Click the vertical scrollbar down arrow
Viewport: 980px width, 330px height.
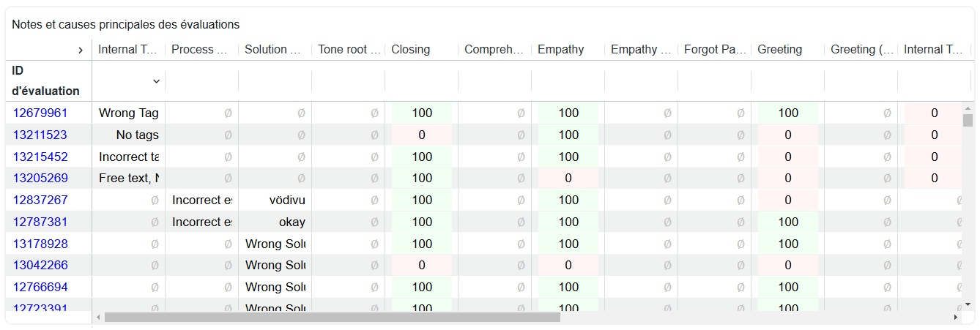point(968,304)
